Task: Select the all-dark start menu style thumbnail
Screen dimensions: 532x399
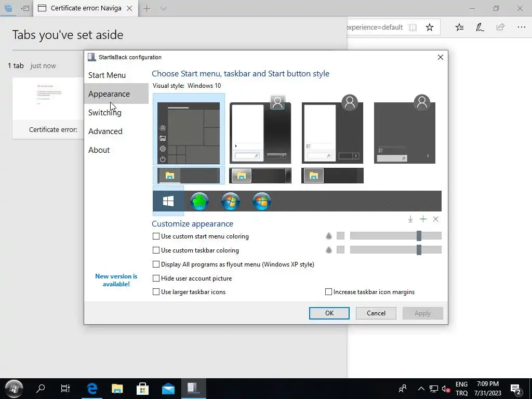Action: tap(405, 129)
